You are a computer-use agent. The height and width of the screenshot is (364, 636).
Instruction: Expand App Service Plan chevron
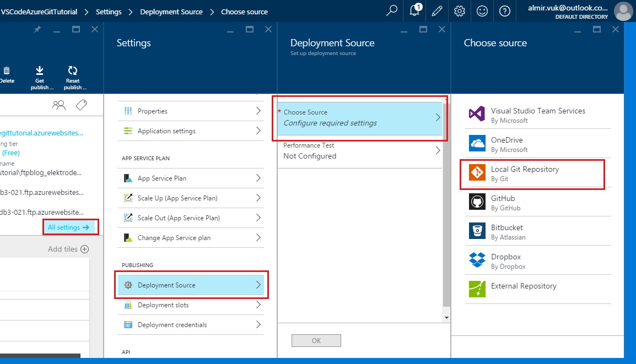[x=258, y=178]
